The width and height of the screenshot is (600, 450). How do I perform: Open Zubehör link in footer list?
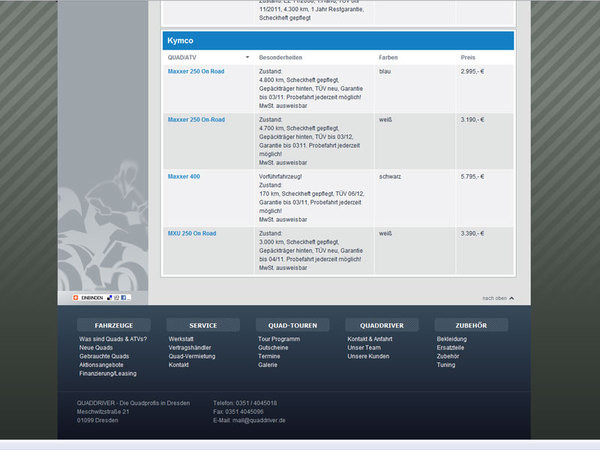pos(448,356)
